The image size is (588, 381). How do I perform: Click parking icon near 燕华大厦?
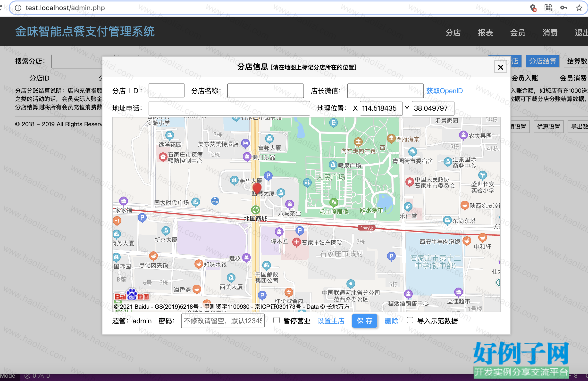coord(268,176)
